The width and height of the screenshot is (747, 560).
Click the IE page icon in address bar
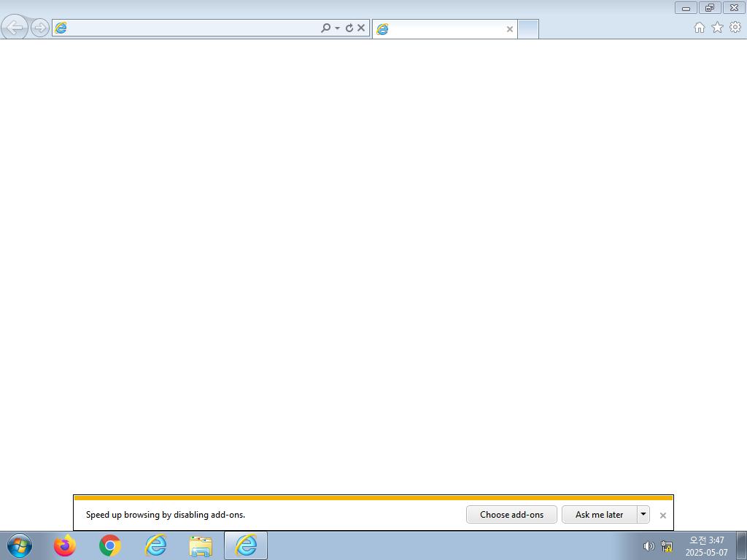[61, 28]
